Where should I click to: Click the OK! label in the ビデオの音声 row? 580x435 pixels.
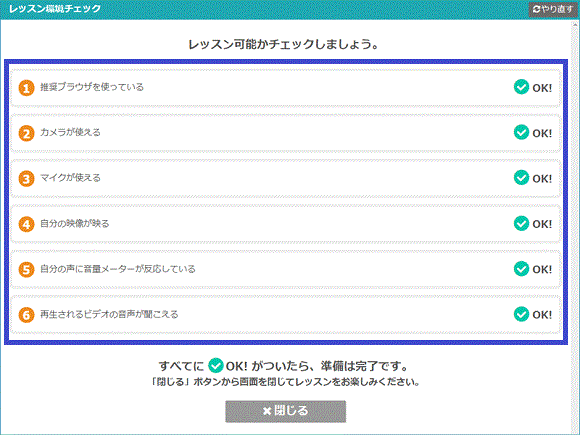(x=542, y=315)
